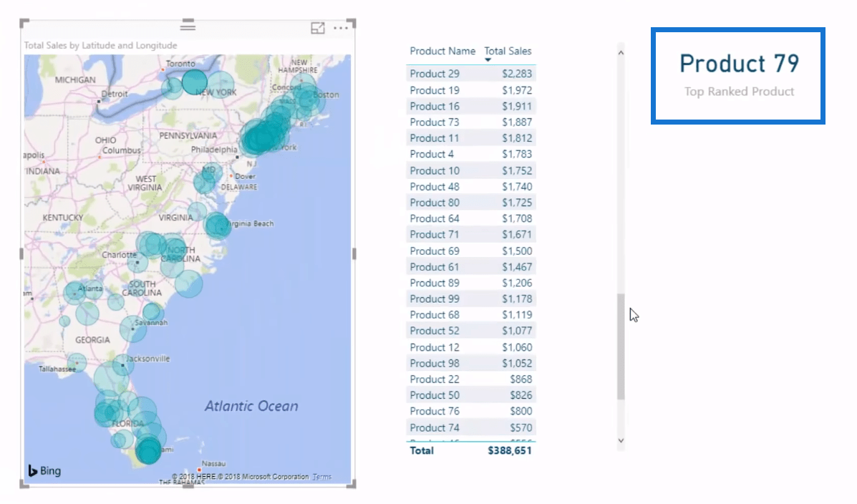Select the Product 71 row

470,234
